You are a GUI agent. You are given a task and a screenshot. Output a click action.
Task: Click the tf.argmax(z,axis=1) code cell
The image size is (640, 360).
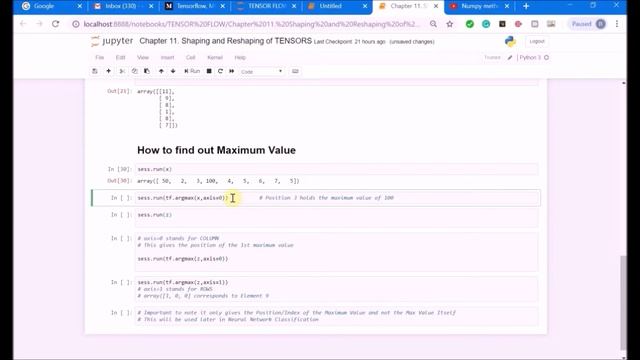pos(337,289)
